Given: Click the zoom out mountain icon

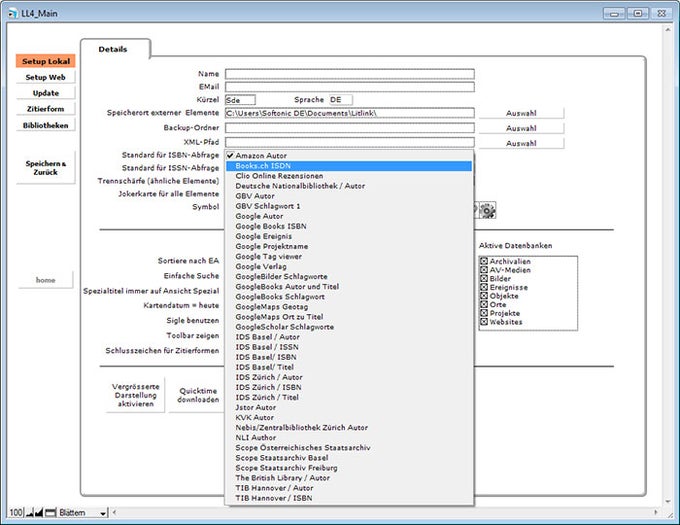Looking at the screenshot, I should [29, 513].
